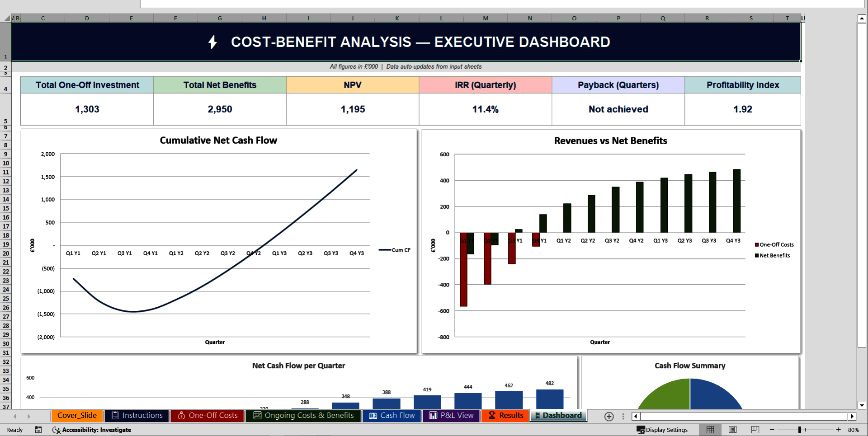This screenshot has height=436, width=868.
Task: Switch to the Instructions sheet tab
Action: [x=137, y=416]
